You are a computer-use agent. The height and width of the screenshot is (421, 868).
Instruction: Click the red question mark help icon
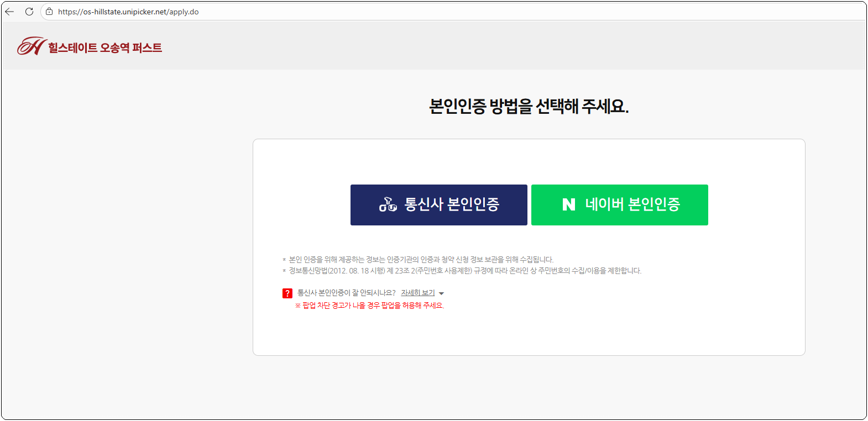287,293
